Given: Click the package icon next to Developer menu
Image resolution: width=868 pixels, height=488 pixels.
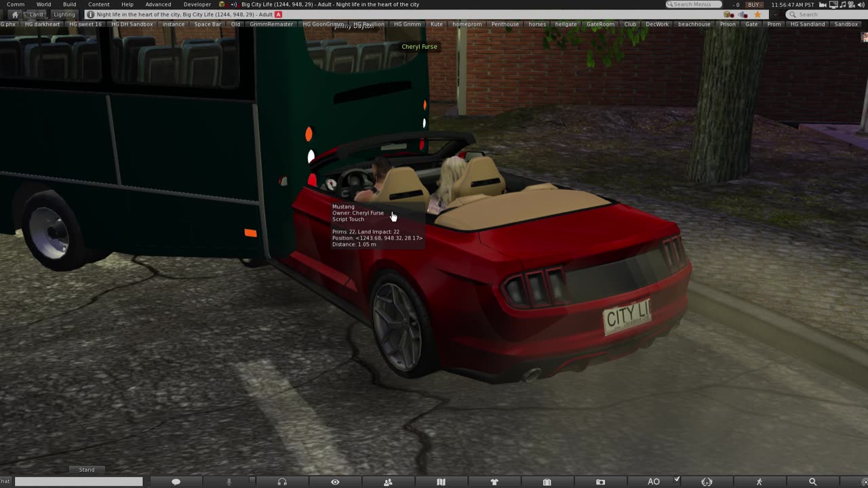Looking at the screenshot, I should (222, 5).
